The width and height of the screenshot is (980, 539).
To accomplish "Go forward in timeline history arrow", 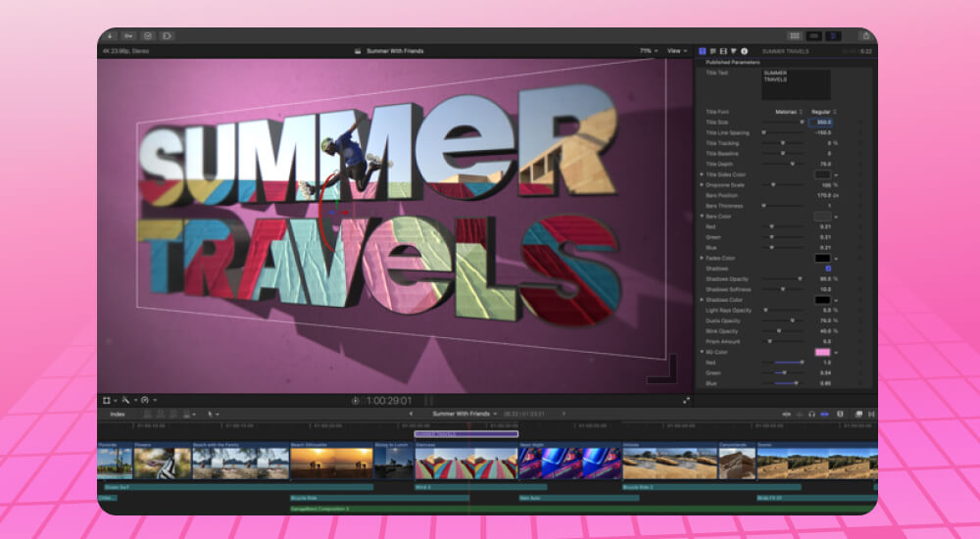I will (x=563, y=414).
